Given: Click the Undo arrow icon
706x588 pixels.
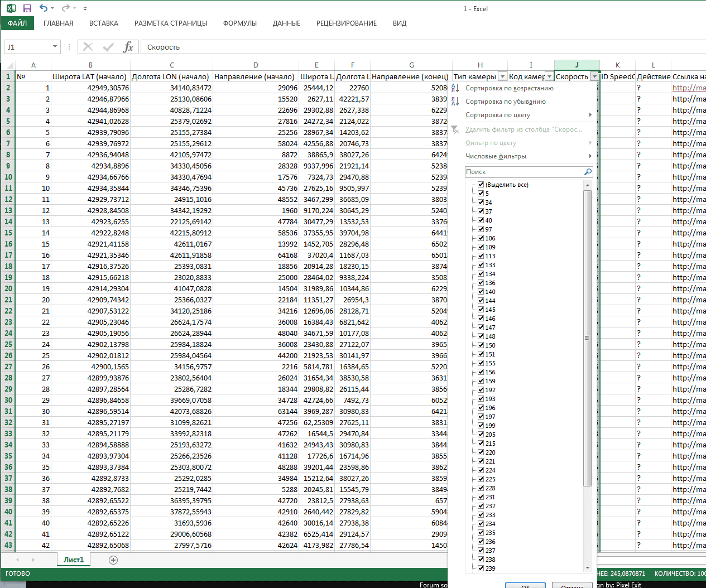Looking at the screenshot, I should [x=44, y=8].
